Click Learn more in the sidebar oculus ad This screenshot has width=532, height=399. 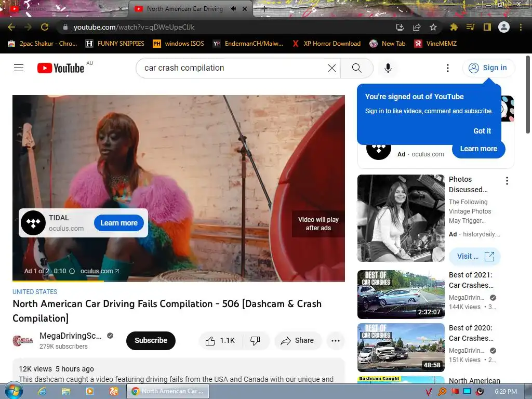(x=478, y=149)
